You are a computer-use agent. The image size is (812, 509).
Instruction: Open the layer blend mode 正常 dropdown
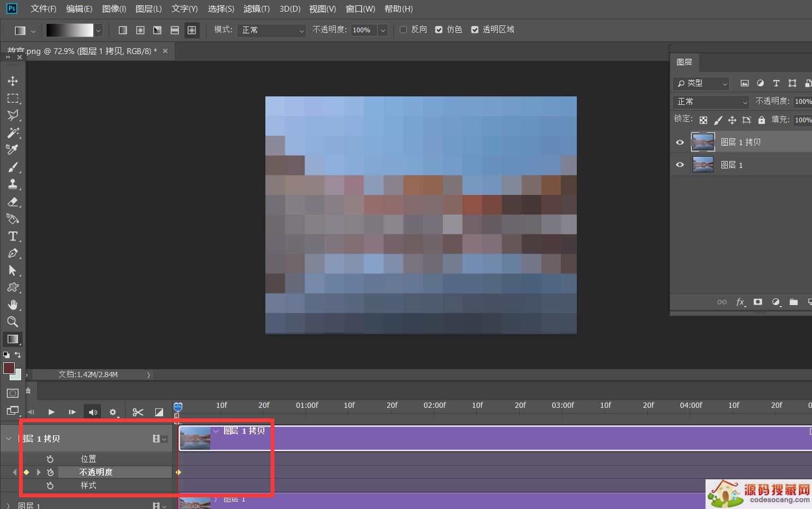(711, 102)
